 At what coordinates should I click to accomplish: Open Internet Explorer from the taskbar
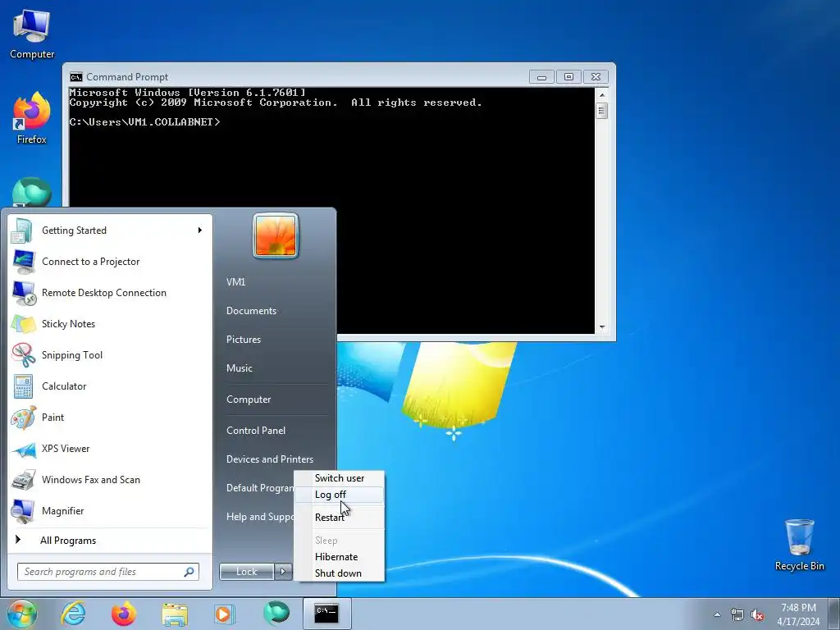click(x=73, y=614)
